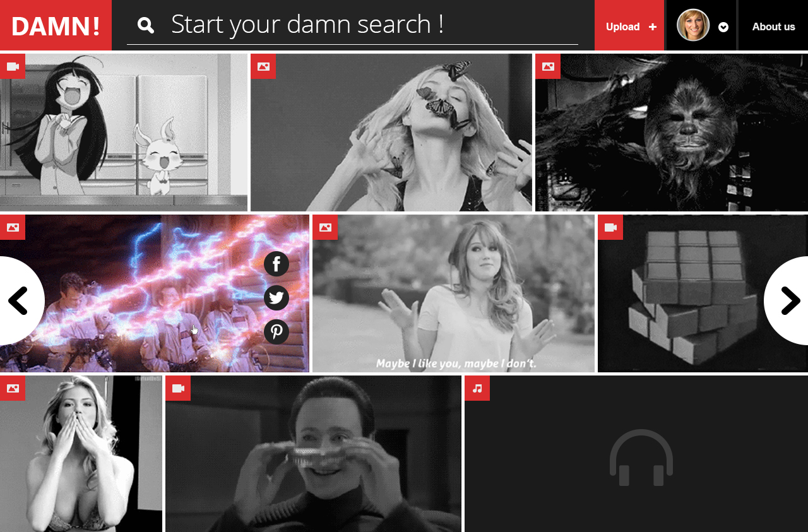Open the headphones audio tile
The image size is (808, 532).
(636, 454)
